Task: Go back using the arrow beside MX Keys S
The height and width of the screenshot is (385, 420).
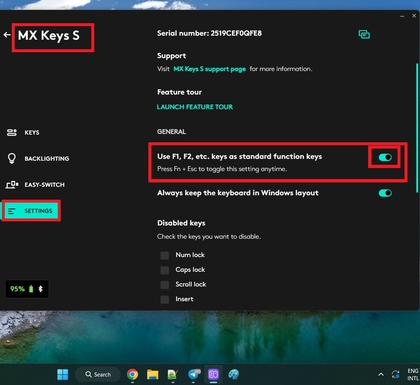Action: click(7, 35)
